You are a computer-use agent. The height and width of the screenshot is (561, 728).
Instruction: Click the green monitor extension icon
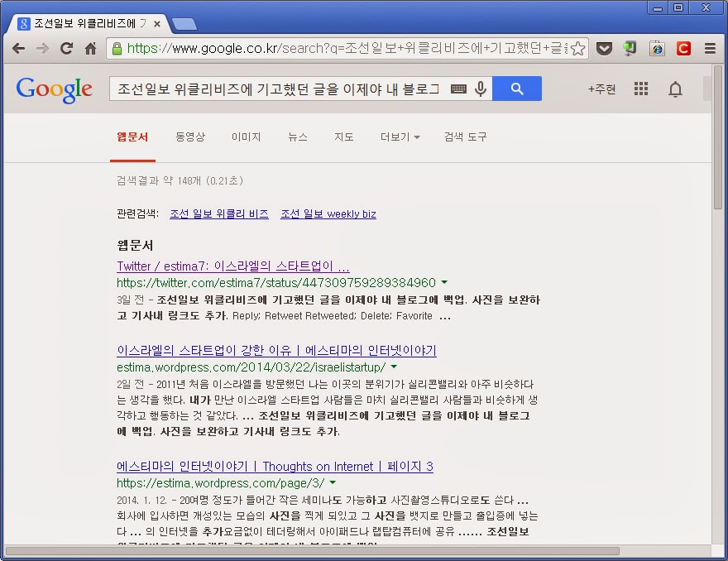tap(630, 48)
